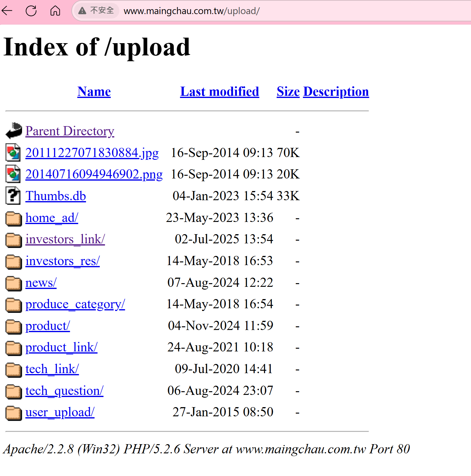
Task: Select the 33K size for Thumbs.db
Action: click(288, 196)
